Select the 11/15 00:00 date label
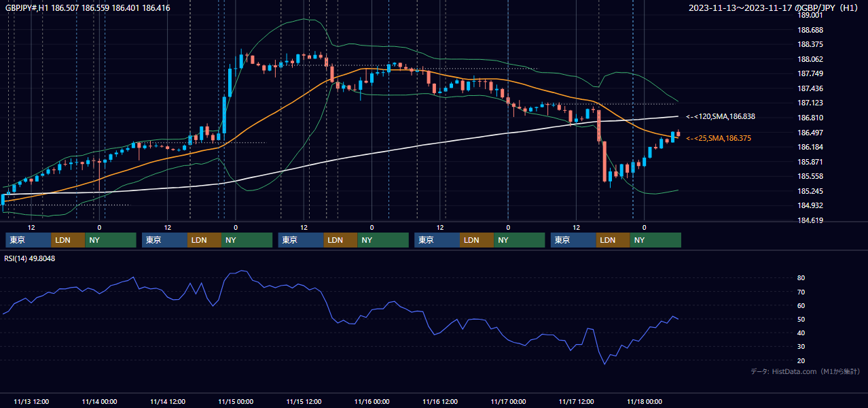868x408 pixels. pos(236,401)
